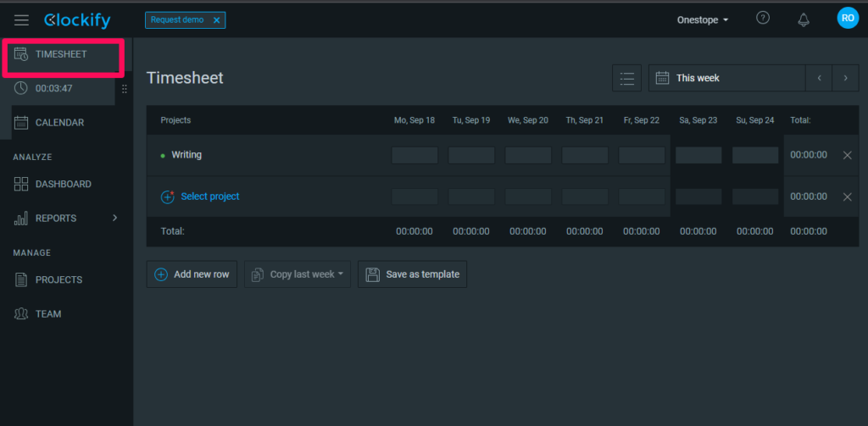Viewport: 868px width, 426px height.
Task: Expand the Reports submenu chevron
Action: (x=115, y=218)
